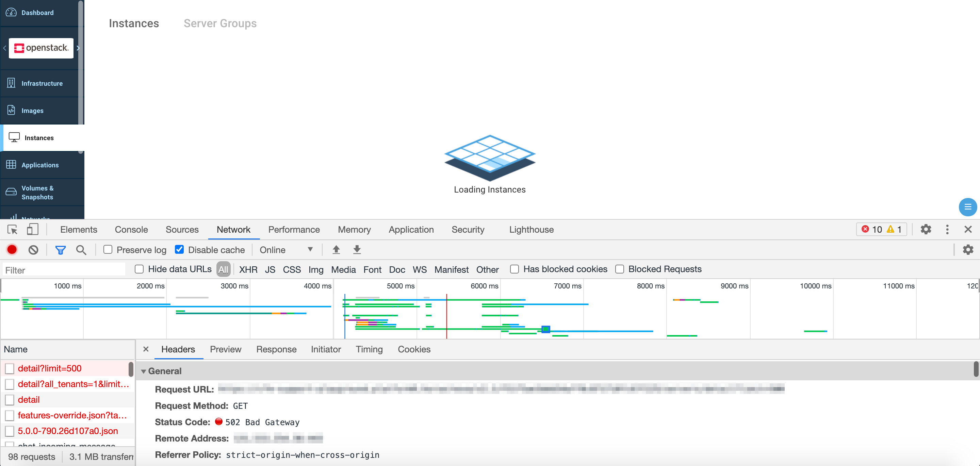Viewport: 980px width, 466px height.
Task: Open the Applications grid icon
Action: point(11,165)
